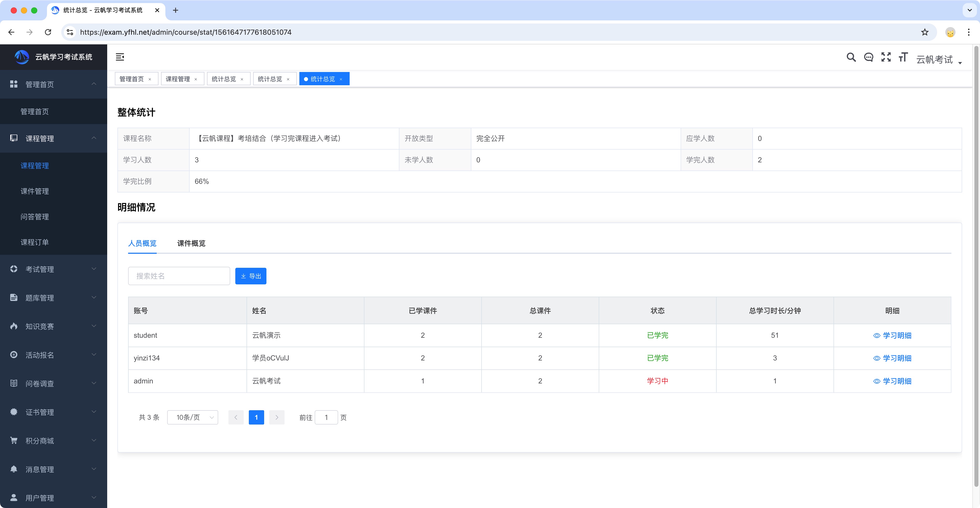Switch to the 人员概览 tab
This screenshot has width=980, height=508.
pyautogui.click(x=142, y=243)
